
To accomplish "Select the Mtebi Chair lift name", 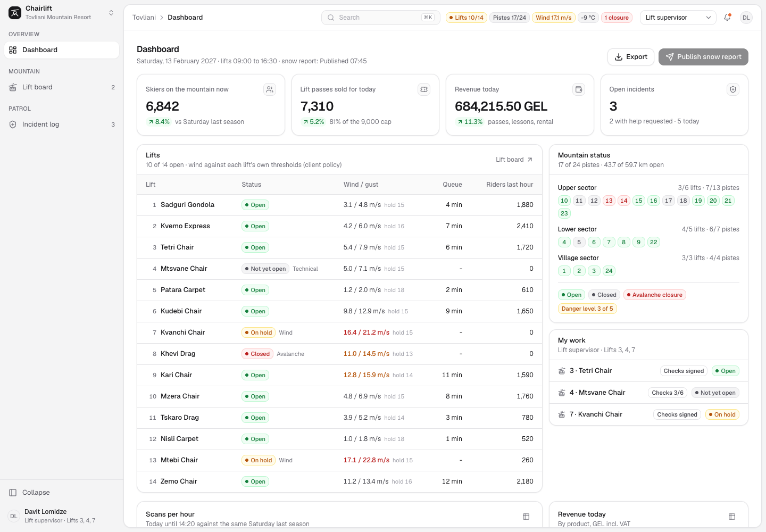I will click(179, 460).
